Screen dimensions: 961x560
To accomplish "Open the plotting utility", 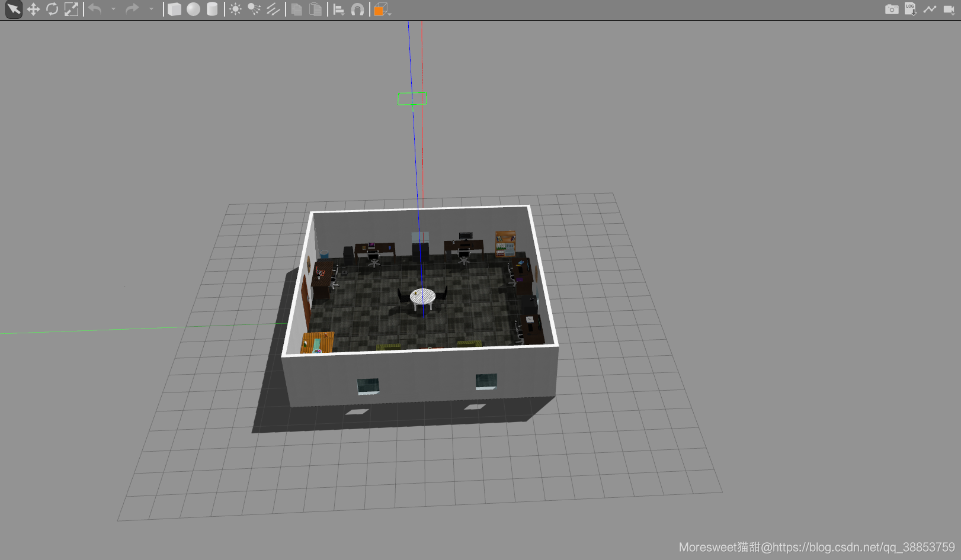I will click(929, 9).
